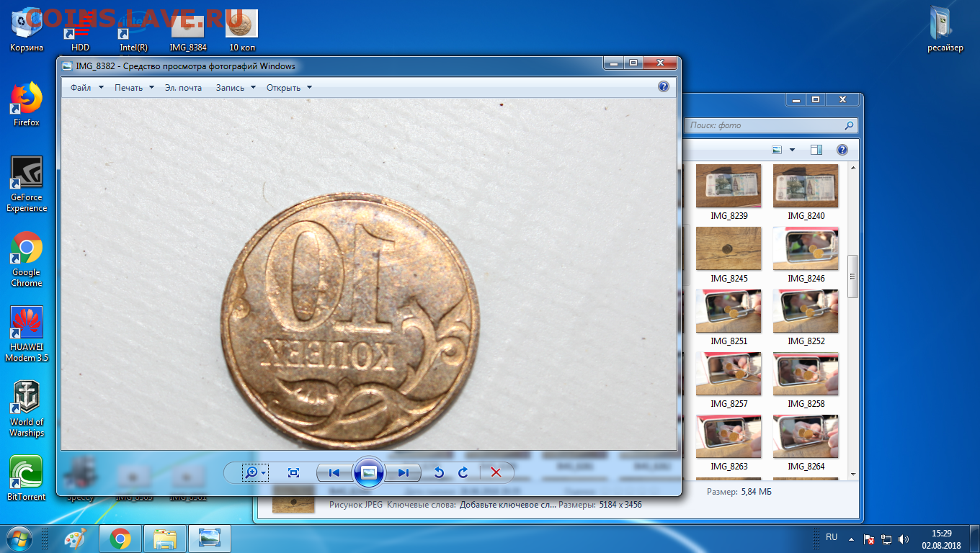Screen dimensions: 980x553
Task: Expand the Открыть dropdown menu
Action: click(x=289, y=88)
